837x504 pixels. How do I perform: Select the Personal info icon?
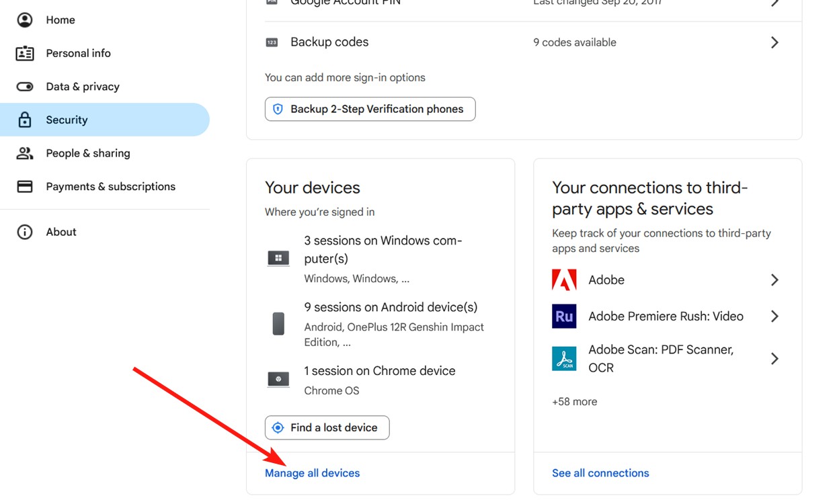24,53
